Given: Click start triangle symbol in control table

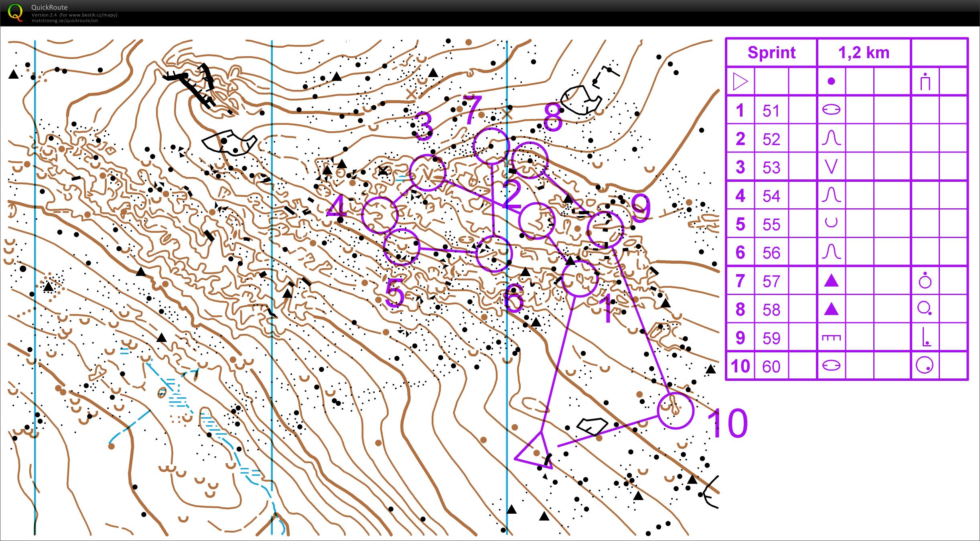Looking at the screenshot, I should [740, 81].
